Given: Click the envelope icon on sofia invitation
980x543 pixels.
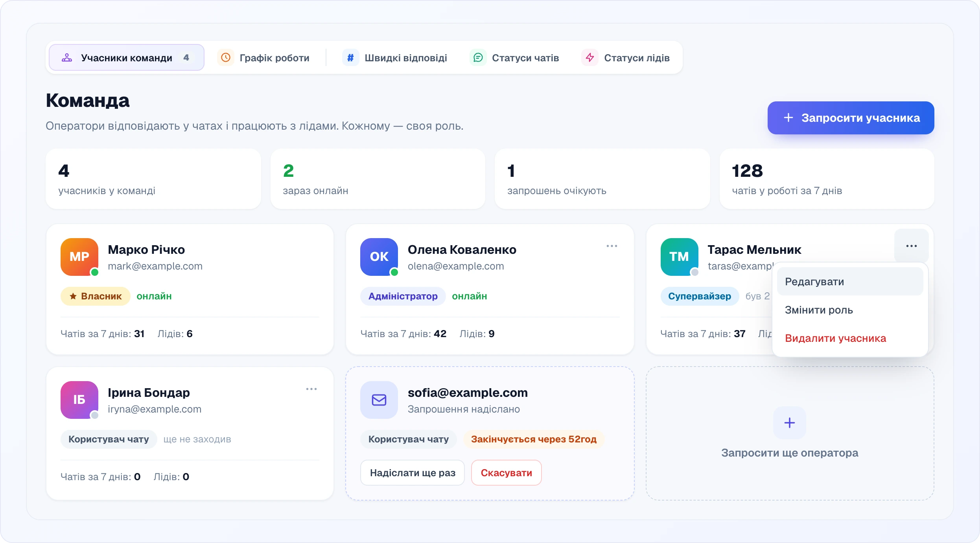Looking at the screenshot, I should (379, 400).
